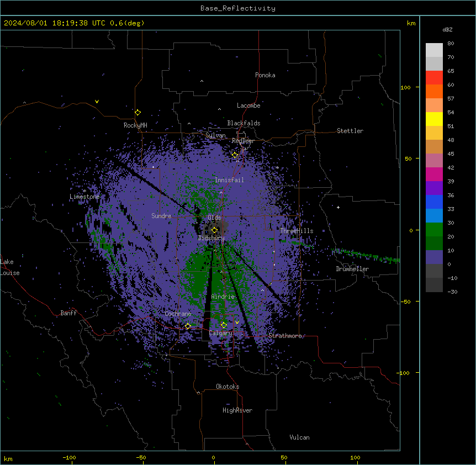Click the Olds town label
Viewport: 476px width, 465px height.
(214, 218)
